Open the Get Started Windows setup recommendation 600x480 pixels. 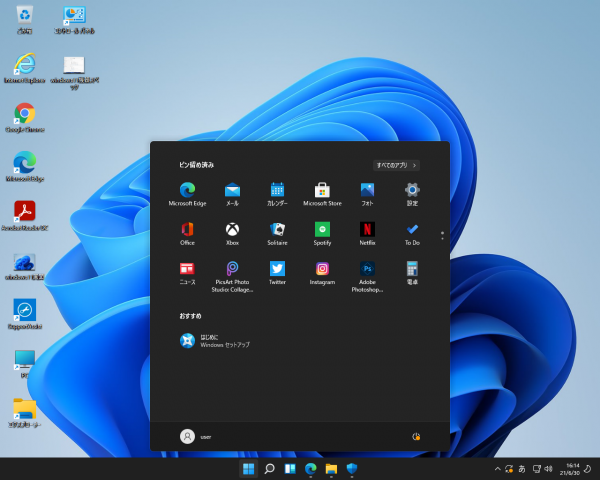pos(215,341)
